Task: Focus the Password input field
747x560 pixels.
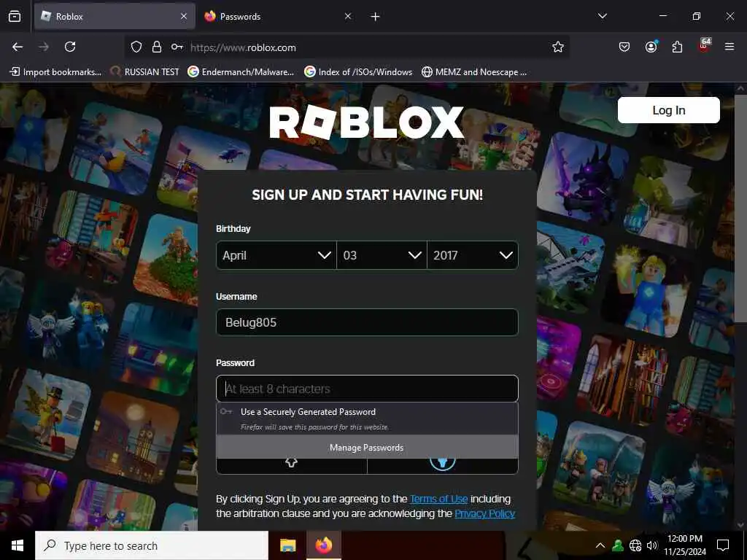Action: tap(367, 389)
